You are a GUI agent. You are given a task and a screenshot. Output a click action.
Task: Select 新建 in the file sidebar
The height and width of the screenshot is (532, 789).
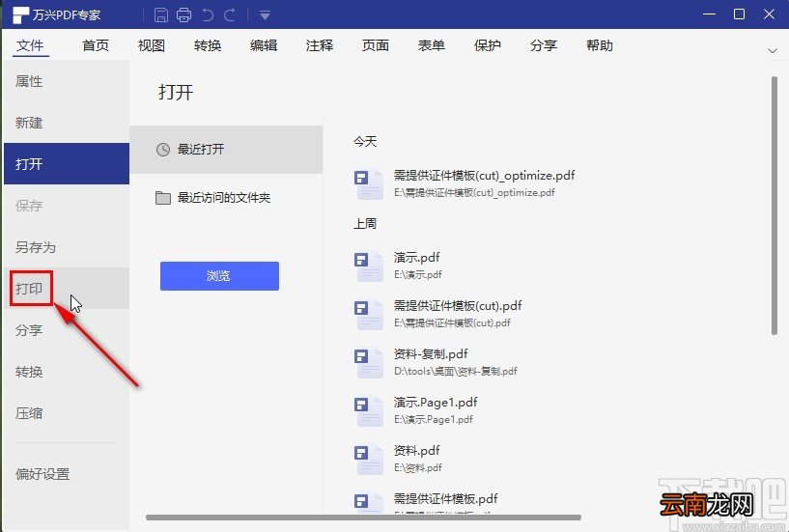(x=67, y=123)
